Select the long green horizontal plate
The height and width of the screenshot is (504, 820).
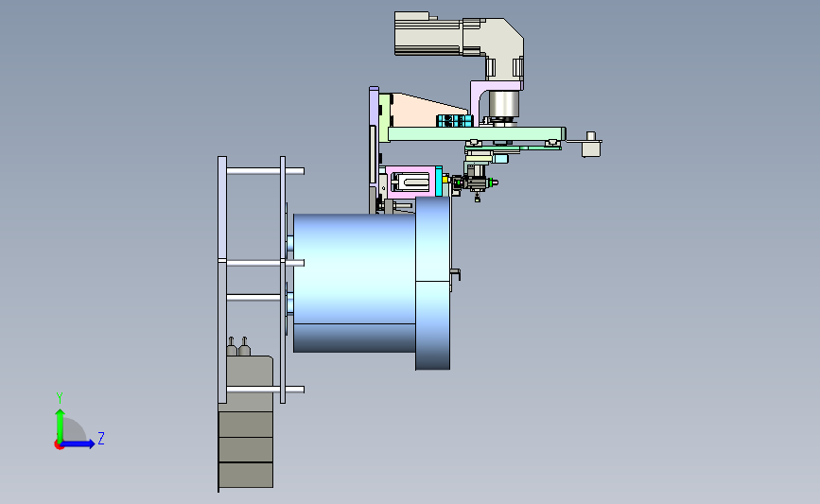(477, 134)
